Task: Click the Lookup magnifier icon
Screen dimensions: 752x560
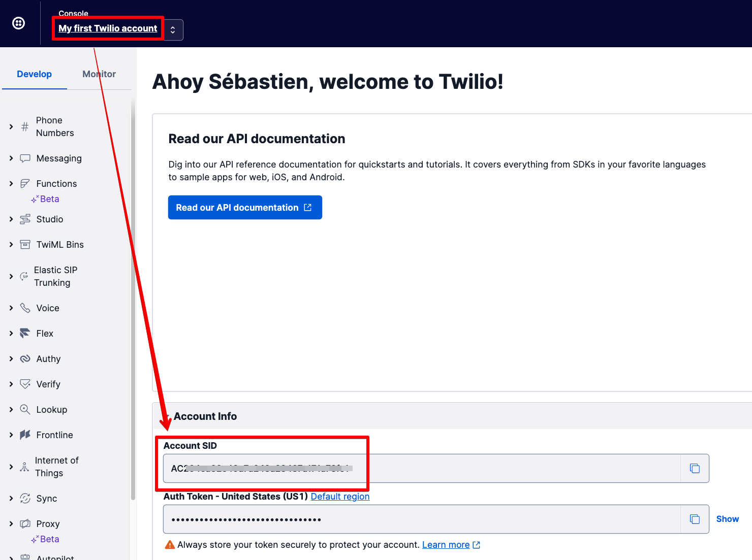Action: coord(25,410)
